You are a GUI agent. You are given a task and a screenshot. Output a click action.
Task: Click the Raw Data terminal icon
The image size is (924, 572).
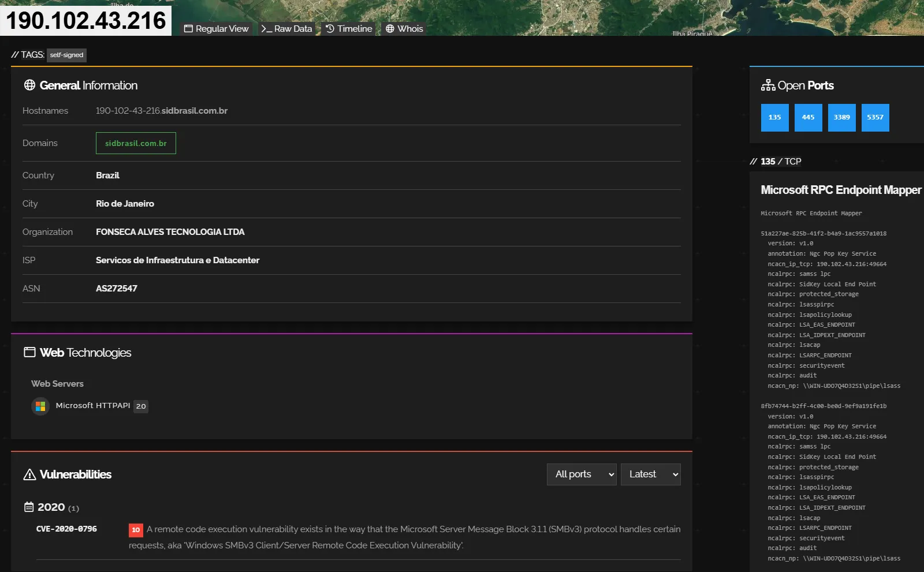(266, 29)
